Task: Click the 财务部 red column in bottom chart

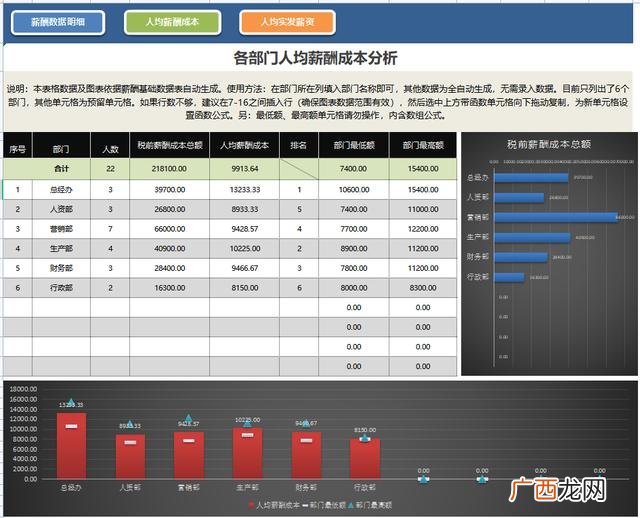Action: click(307, 455)
